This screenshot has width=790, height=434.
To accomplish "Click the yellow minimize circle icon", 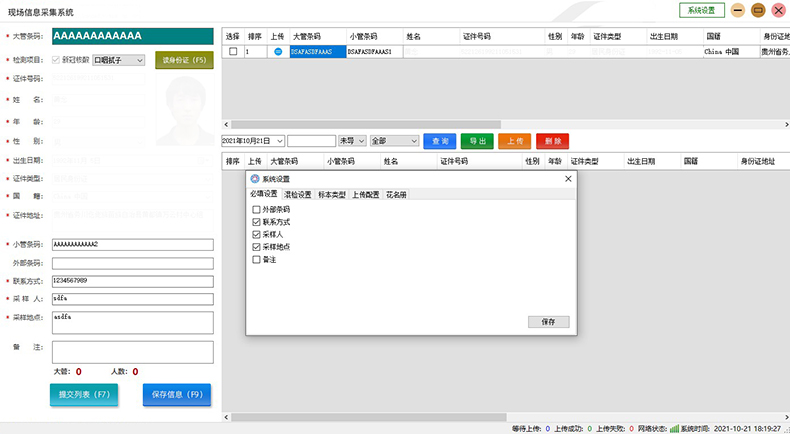I will 738,10.
